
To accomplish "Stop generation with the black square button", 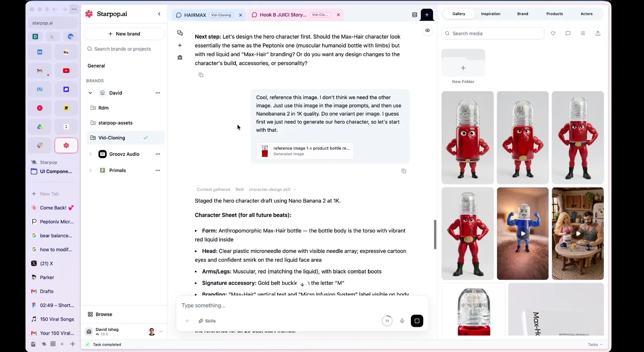I will [417, 321].
